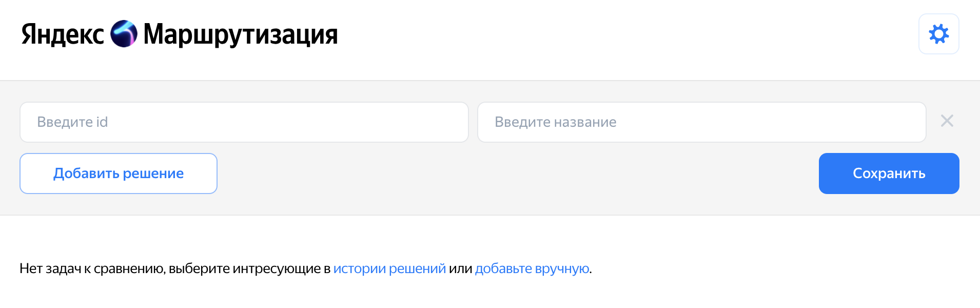Select the solution name text box

coord(701,122)
